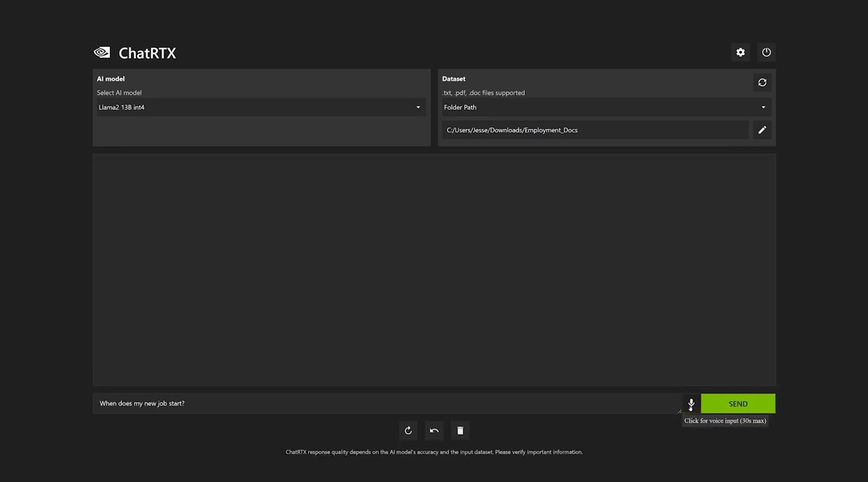Click the empty chat conversation area
The height and width of the screenshot is (482, 868).
pos(434,270)
